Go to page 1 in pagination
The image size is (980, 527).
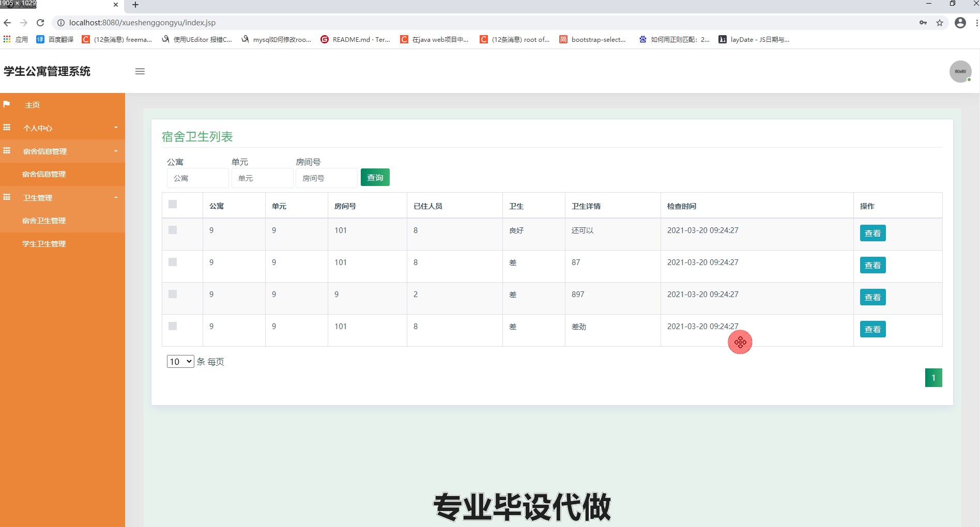933,378
